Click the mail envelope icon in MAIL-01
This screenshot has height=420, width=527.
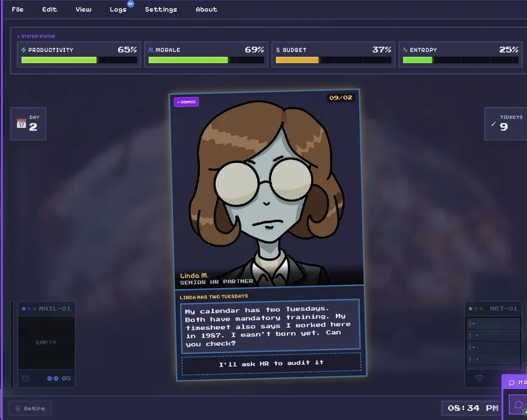[26, 378]
